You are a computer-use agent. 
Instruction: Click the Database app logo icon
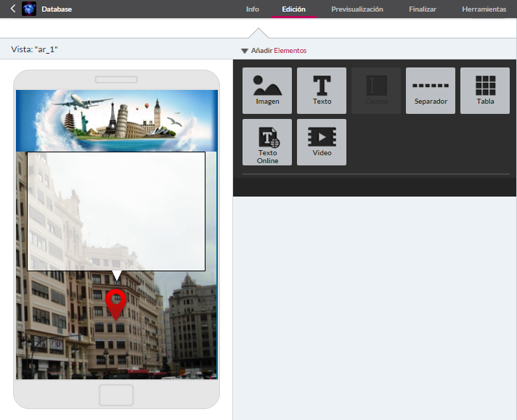(29, 9)
